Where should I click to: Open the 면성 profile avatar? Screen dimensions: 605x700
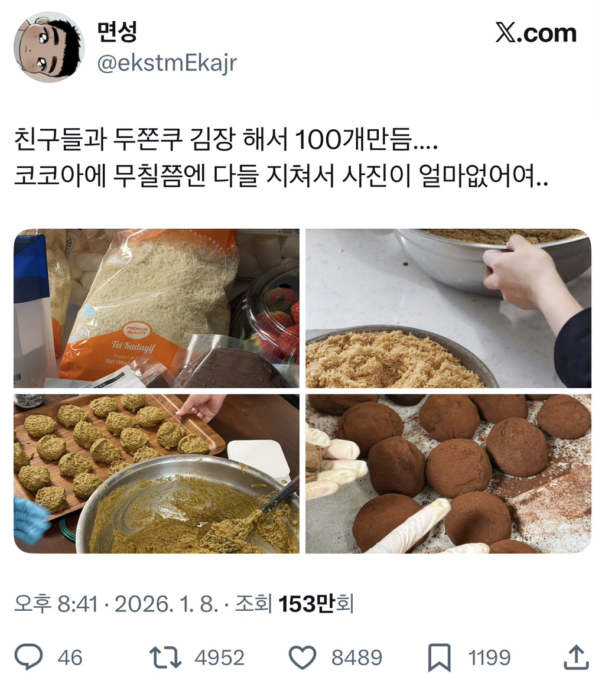[49, 47]
